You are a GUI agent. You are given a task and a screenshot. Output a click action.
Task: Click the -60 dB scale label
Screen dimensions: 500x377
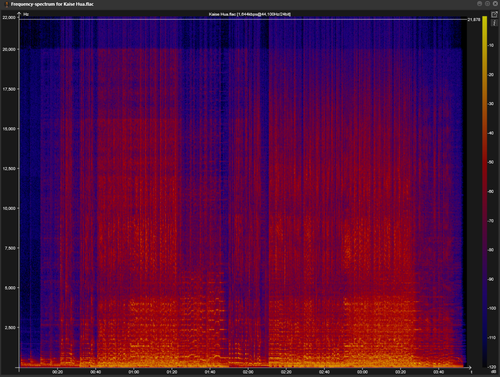491,192
